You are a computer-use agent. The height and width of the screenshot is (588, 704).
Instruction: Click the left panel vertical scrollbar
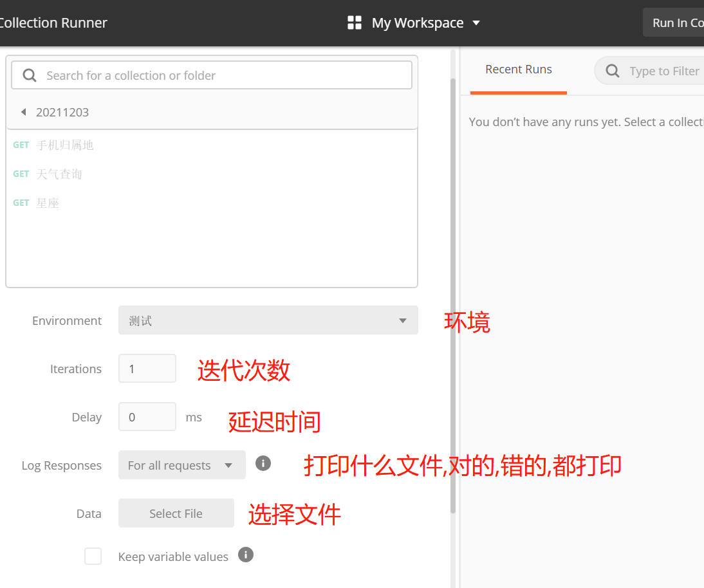(x=453, y=295)
